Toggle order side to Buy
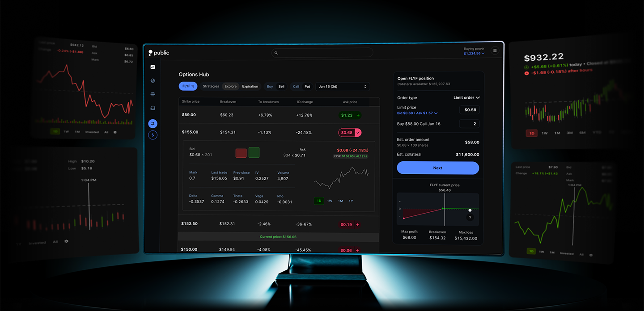This screenshot has width=644, height=311. (270, 87)
